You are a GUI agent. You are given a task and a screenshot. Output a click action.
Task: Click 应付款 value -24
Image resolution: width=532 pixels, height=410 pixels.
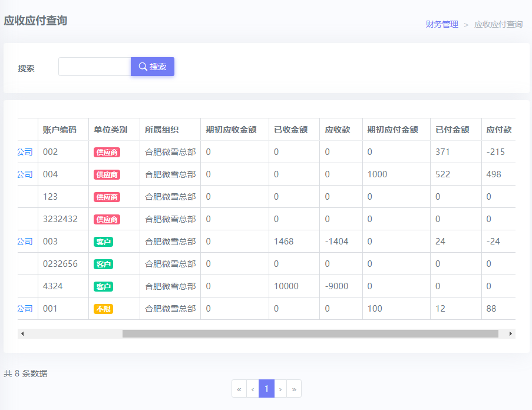tap(493, 242)
